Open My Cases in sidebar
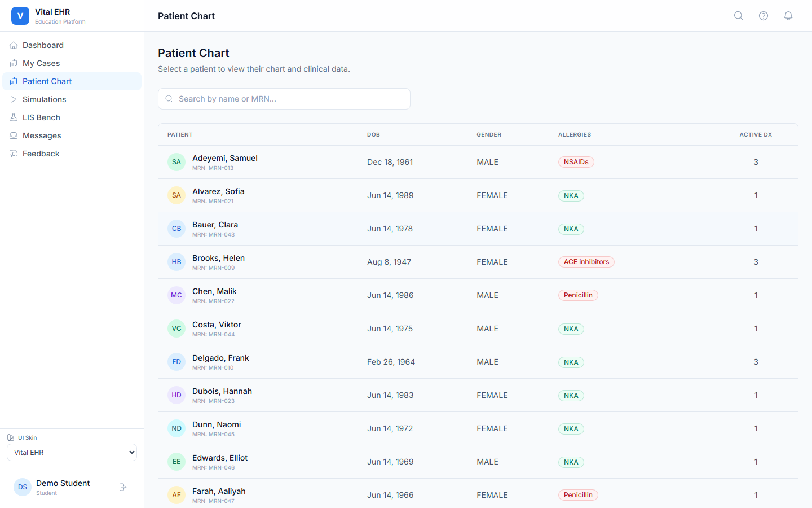The image size is (812, 508). [72, 63]
